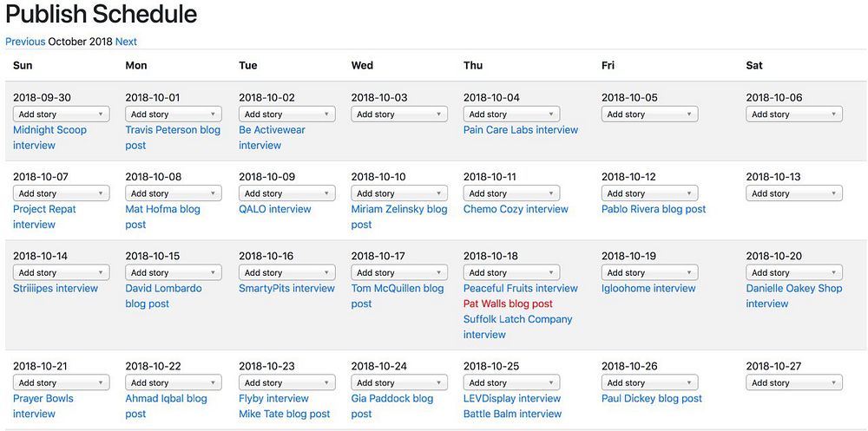Go to the Next month
Image resolution: width=868 pixels, height=431 pixels.
point(126,42)
